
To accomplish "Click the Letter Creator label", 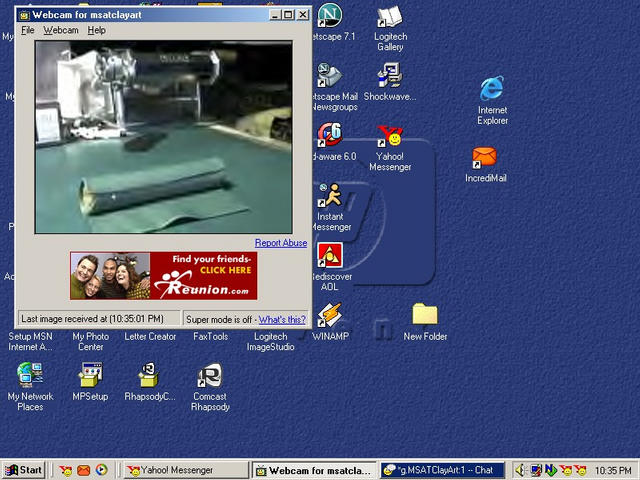I will 150,337.
